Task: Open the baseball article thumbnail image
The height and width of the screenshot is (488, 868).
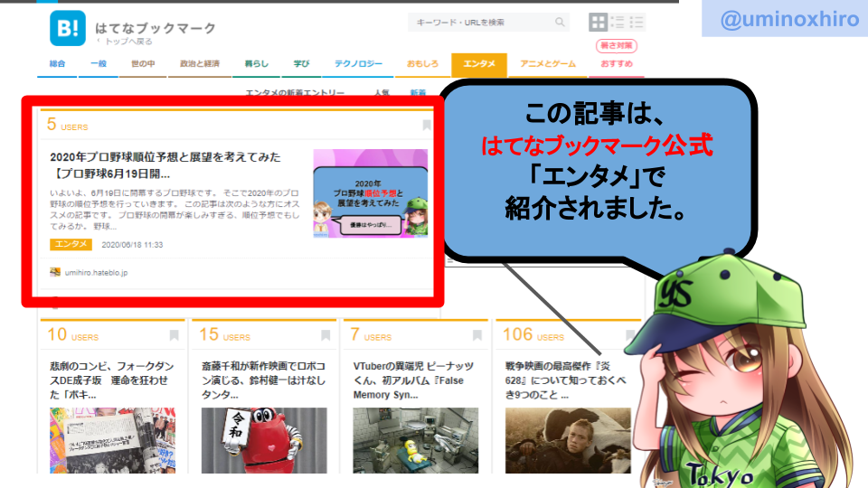Action: pyautogui.click(x=371, y=193)
